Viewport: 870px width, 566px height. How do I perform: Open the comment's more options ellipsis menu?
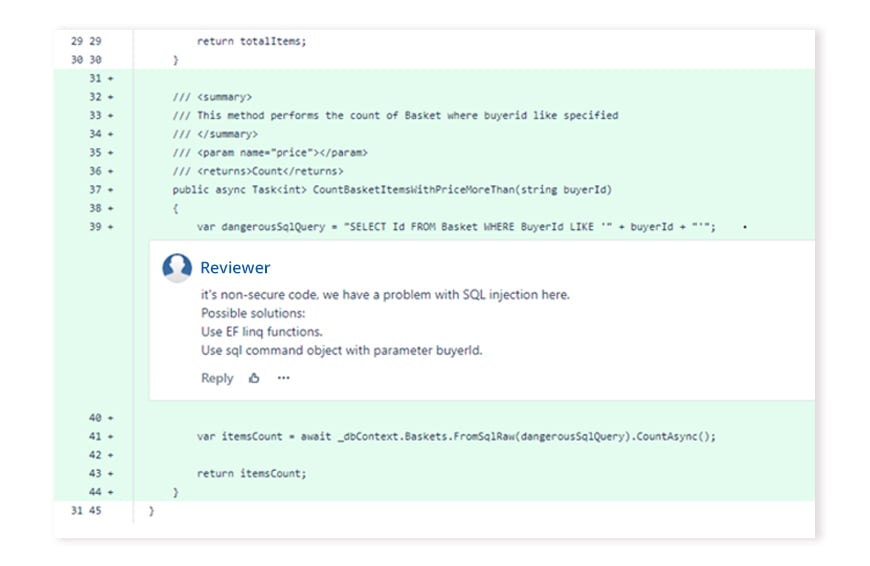coord(284,378)
